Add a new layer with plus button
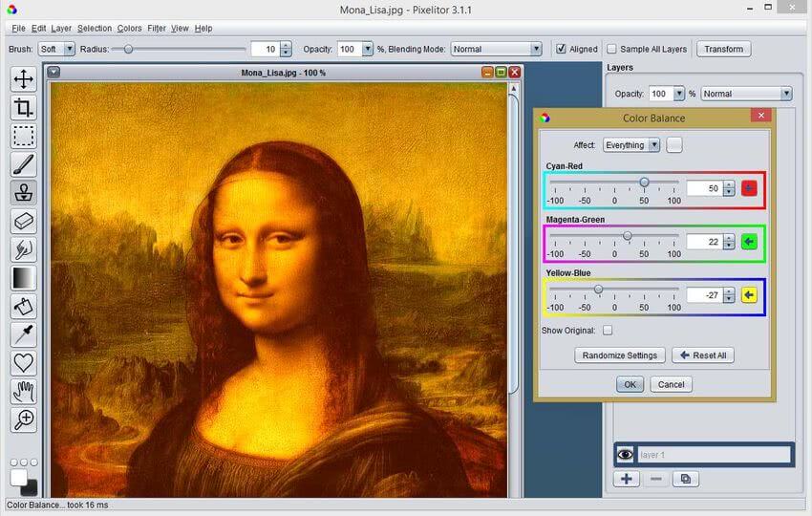 pos(626,479)
